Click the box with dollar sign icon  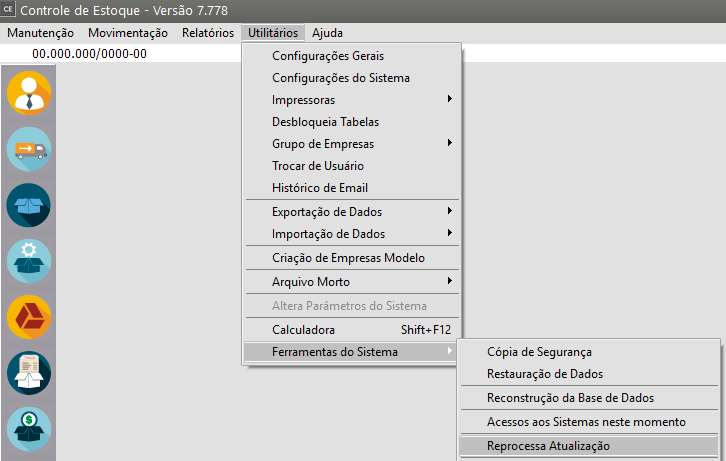point(28,429)
